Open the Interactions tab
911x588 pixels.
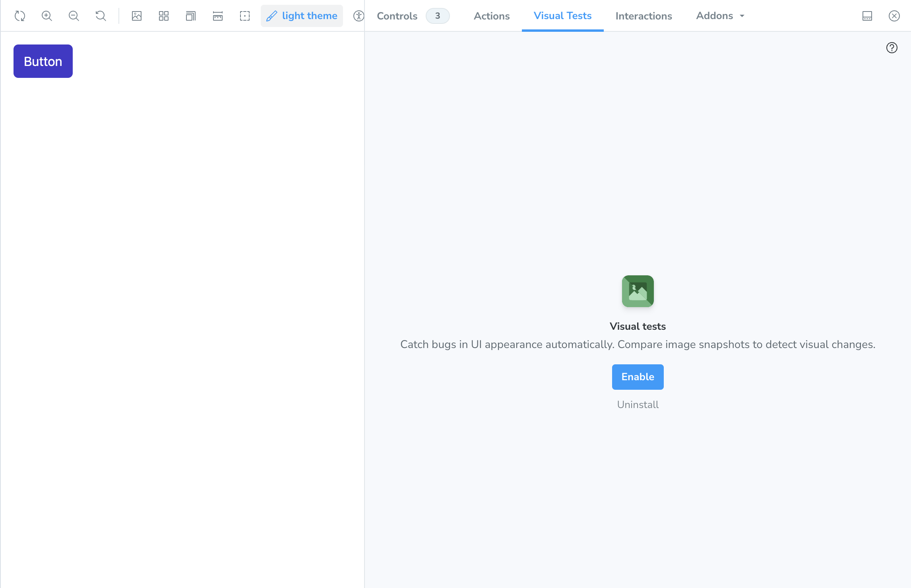point(644,16)
